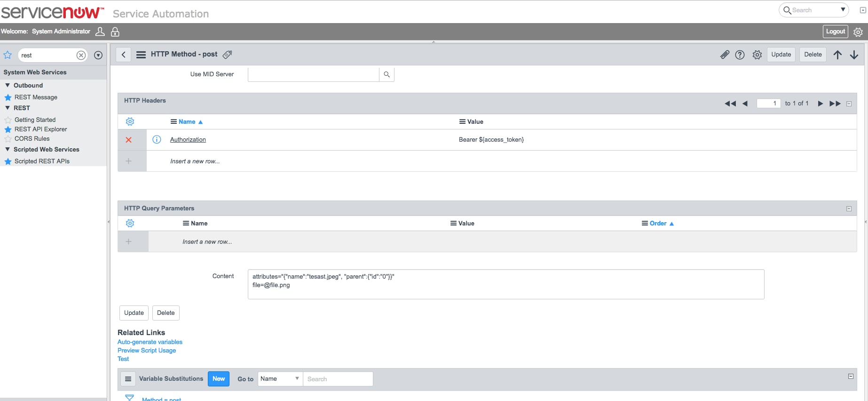This screenshot has width=868, height=401.
Task: Open the Use MID Server lookup magnifier
Action: pyautogui.click(x=387, y=74)
